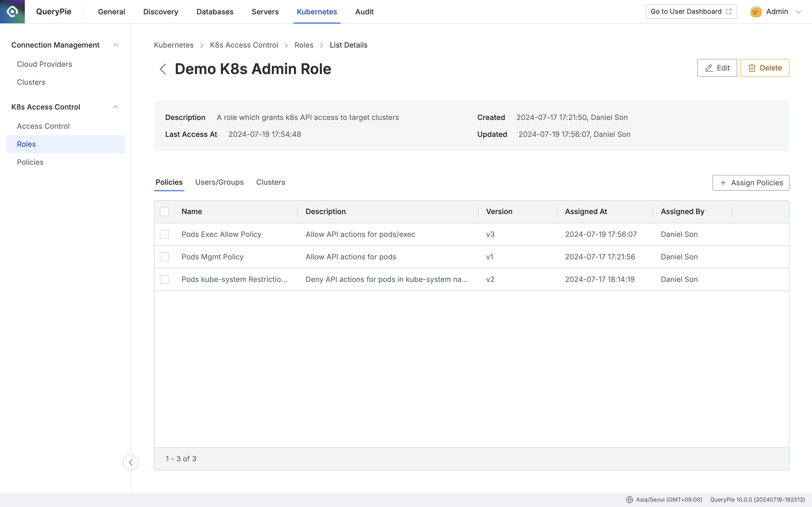Click the external-link icon on Go to User Dashboard
Image resolution: width=812 pixels, height=507 pixels.
pos(729,11)
